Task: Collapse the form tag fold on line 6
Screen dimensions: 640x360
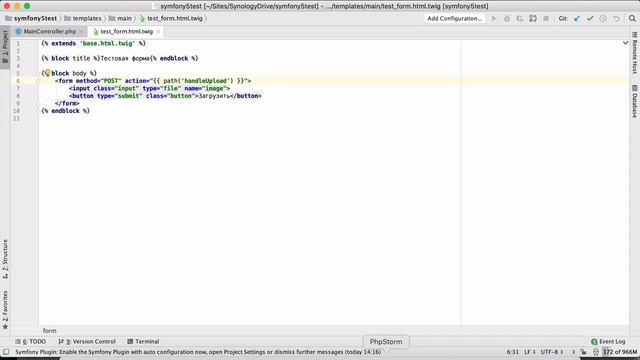Action: tap(38, 81)
